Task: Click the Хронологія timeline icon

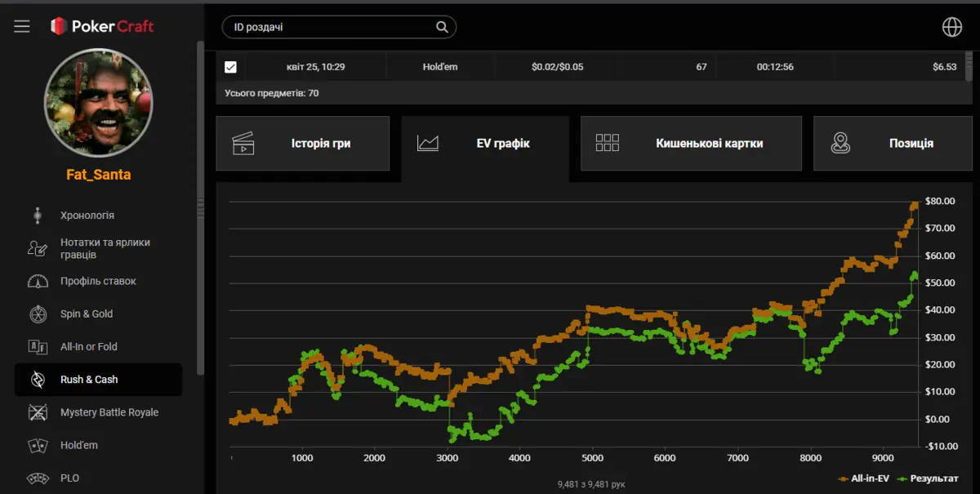Action: point(38,216)
